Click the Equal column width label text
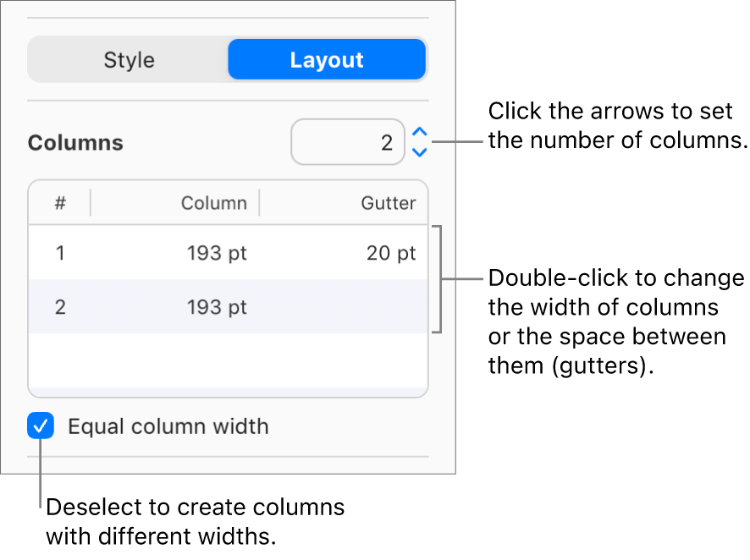The image size is (750, 560). click(x=168, y=426)
